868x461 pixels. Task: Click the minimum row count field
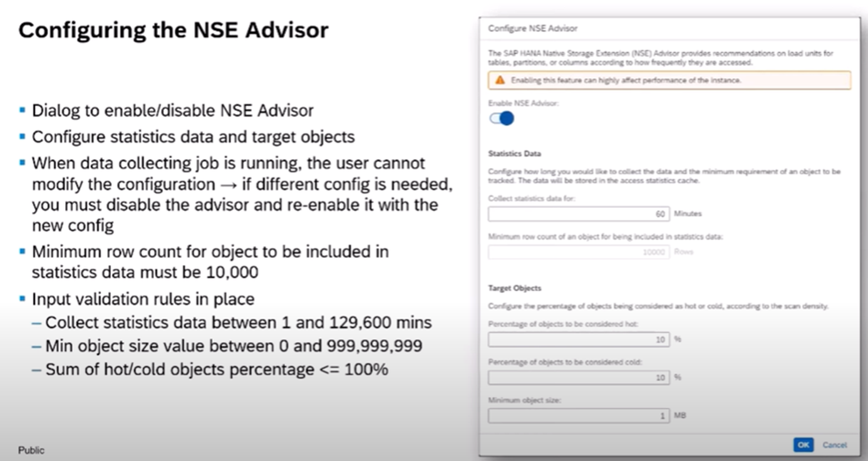[579, 252]
